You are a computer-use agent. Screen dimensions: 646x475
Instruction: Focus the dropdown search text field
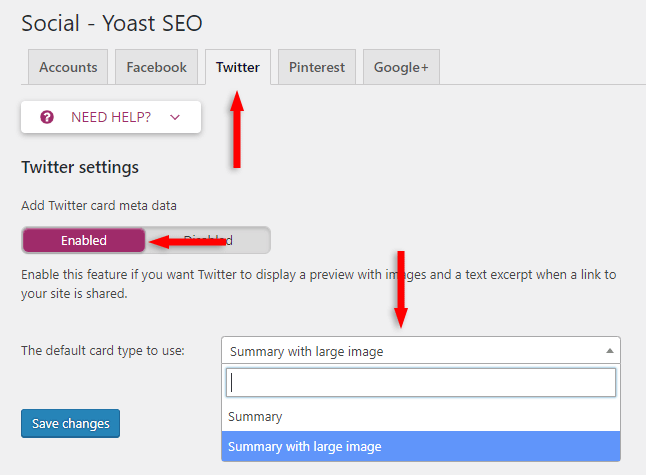coord(420,383)
